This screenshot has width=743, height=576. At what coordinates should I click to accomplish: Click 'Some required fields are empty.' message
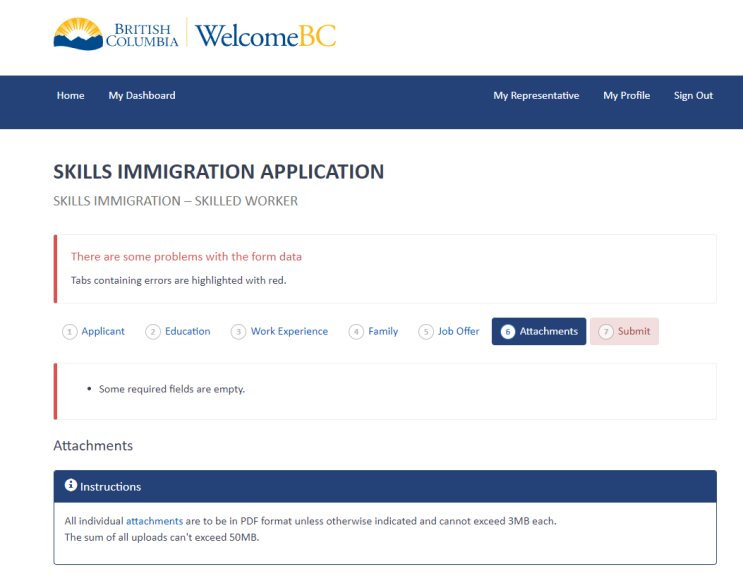click(x=172, y=389)
